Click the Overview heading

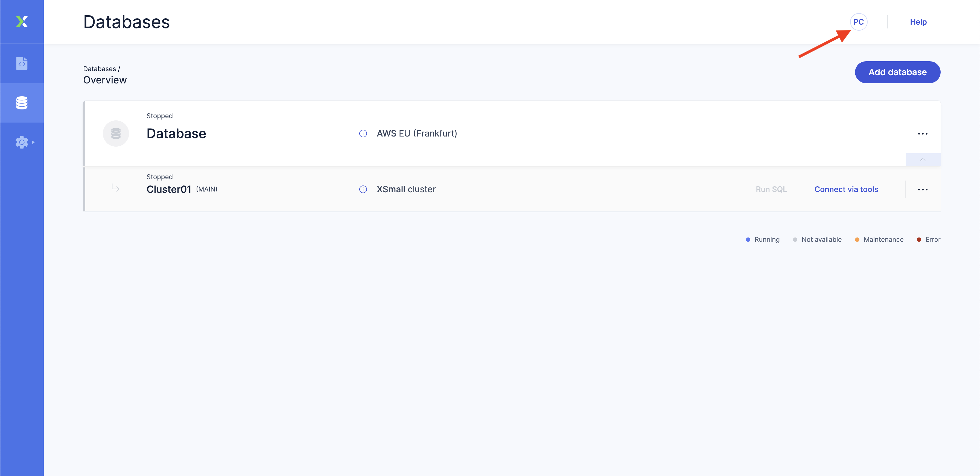tap(105, 80)
